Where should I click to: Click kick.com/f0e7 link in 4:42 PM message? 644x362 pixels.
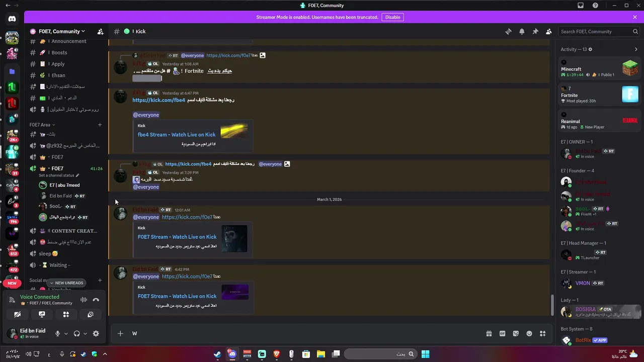coord(187,277)
